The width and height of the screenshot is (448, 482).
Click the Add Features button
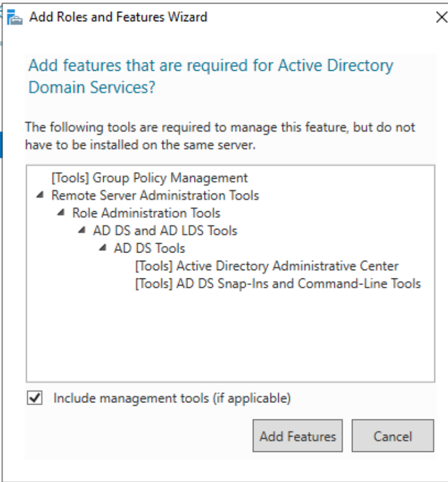click(x=298, y=437)
